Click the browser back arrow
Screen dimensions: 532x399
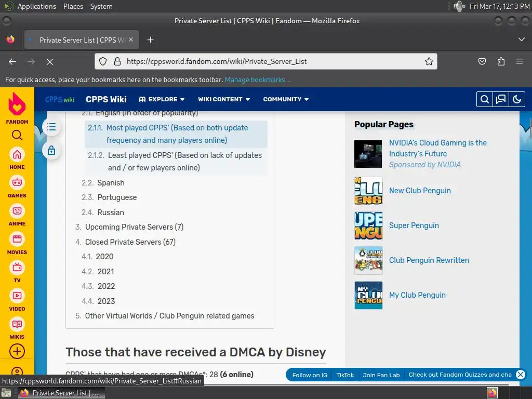point(12,61)
